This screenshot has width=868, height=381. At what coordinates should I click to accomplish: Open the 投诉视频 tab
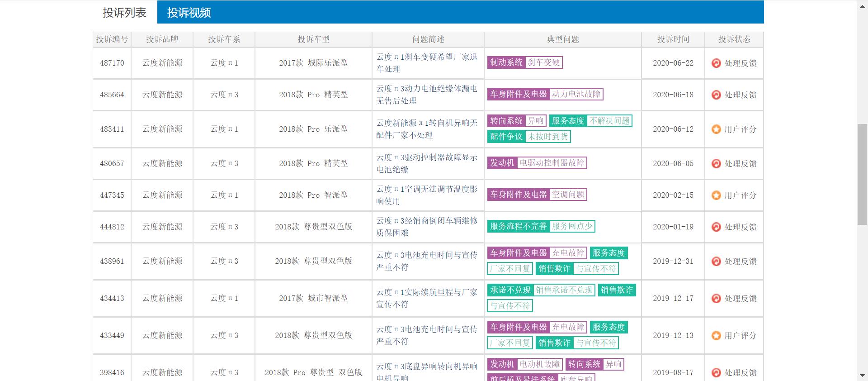[x=189, y=13]
